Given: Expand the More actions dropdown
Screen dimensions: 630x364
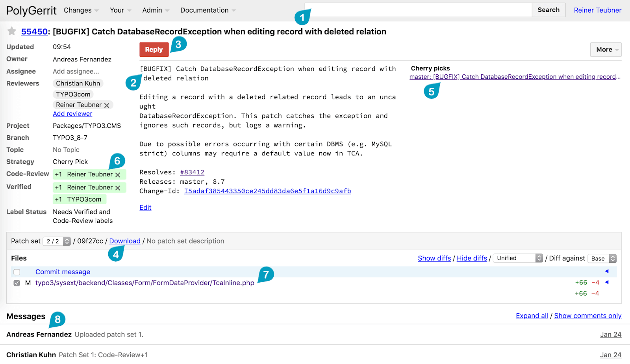Looking at the screenshot, I should tap(606, 50).
